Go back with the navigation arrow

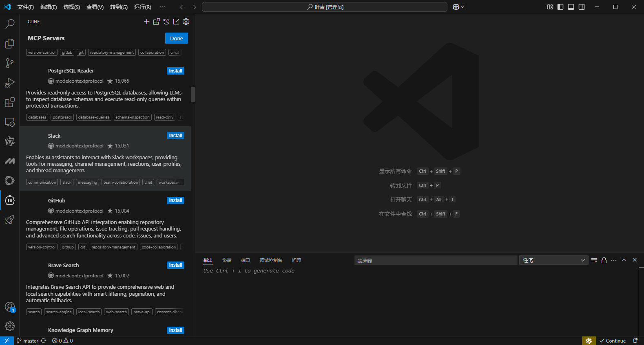point(183,7)
